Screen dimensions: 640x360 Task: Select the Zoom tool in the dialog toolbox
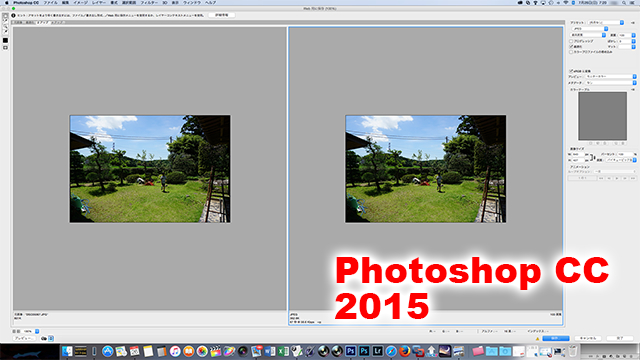(5, 26)
